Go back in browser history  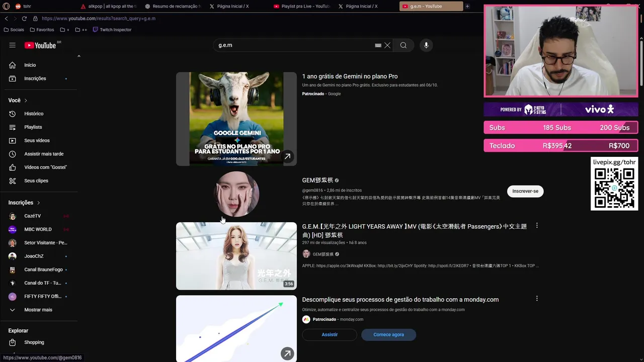(x=7, y=19)
